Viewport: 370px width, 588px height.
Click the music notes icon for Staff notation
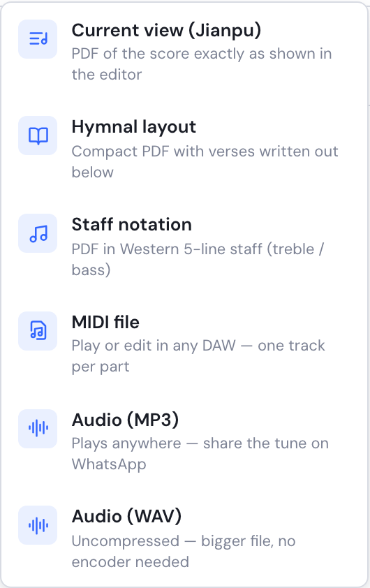point(38,233)
